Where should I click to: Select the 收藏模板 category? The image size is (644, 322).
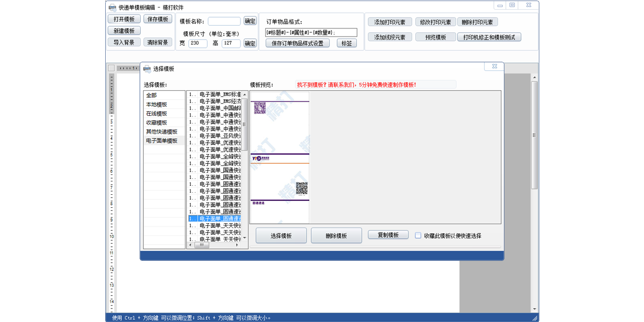click(164, 123)
